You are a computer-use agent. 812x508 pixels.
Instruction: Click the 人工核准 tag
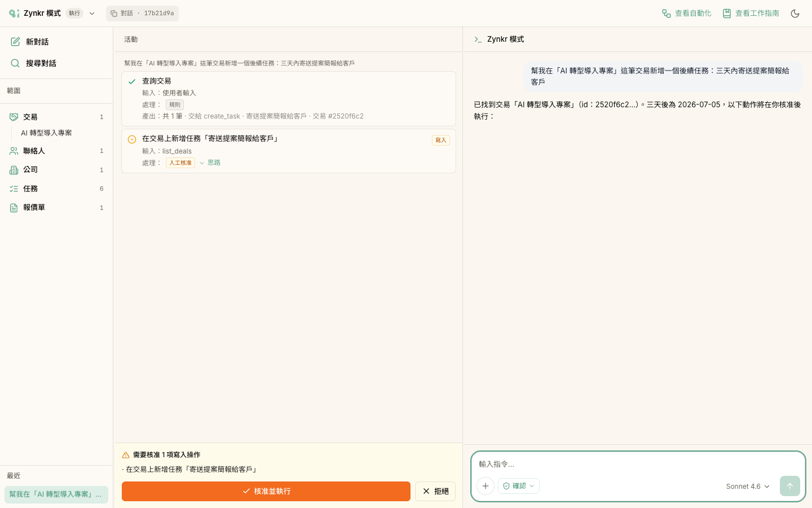180,163
